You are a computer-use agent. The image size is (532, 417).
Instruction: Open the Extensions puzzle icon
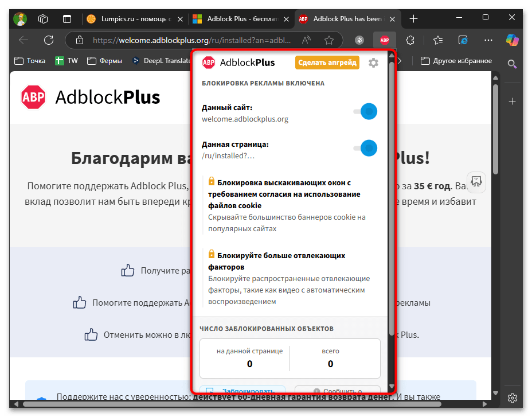410,40
